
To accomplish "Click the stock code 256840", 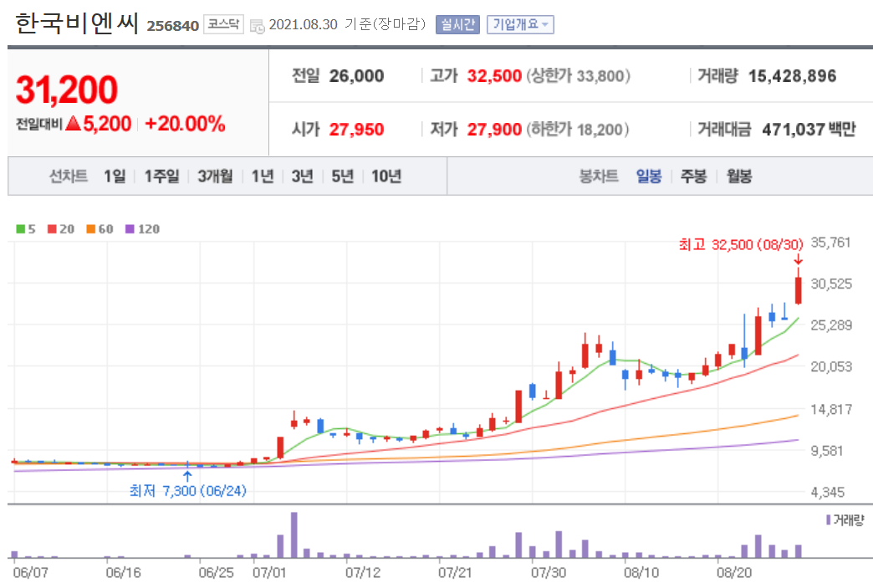I will [172, 26].
